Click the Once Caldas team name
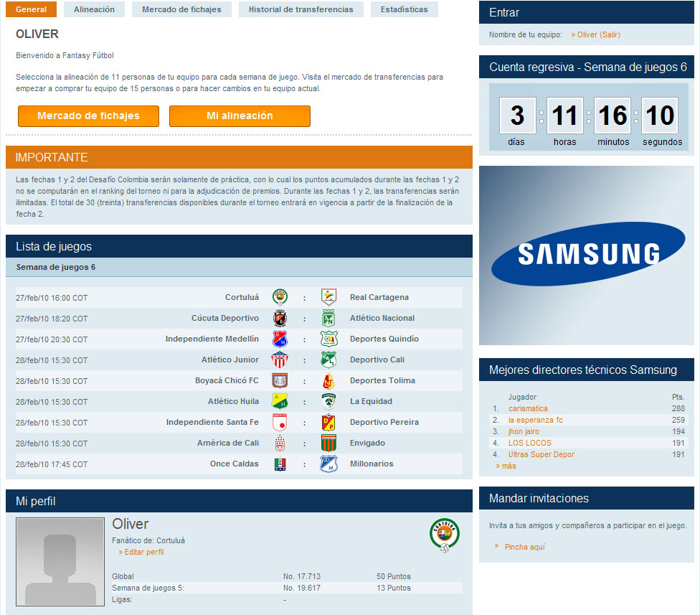This screenshot has height=615, width=700. (235, 464)
